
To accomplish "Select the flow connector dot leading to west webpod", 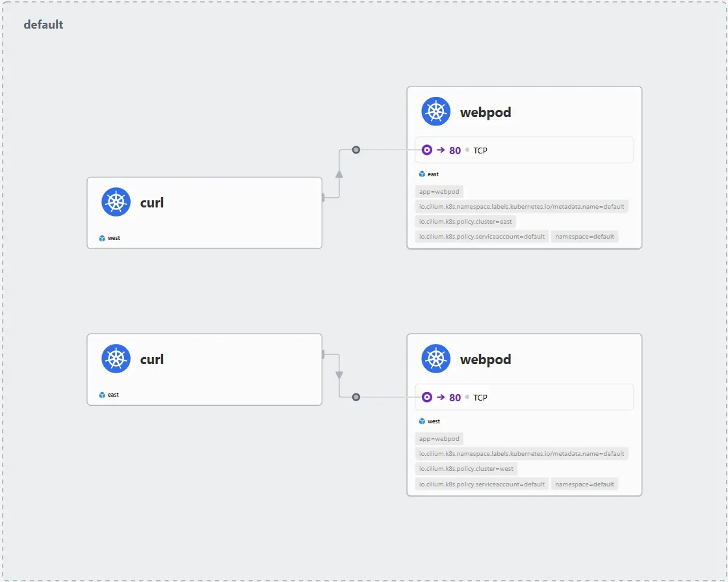I will pyautogui.click(x=356, y=397).
